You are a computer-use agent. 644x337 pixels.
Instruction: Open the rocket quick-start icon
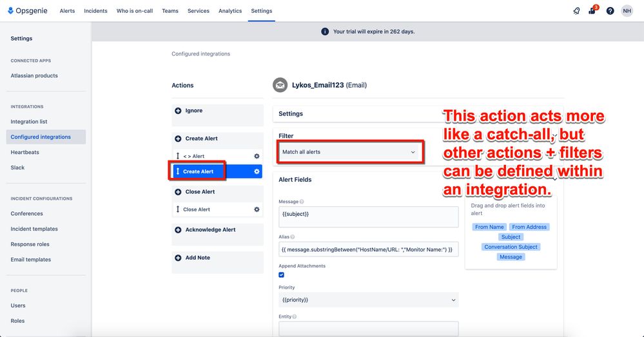point(577,11)
